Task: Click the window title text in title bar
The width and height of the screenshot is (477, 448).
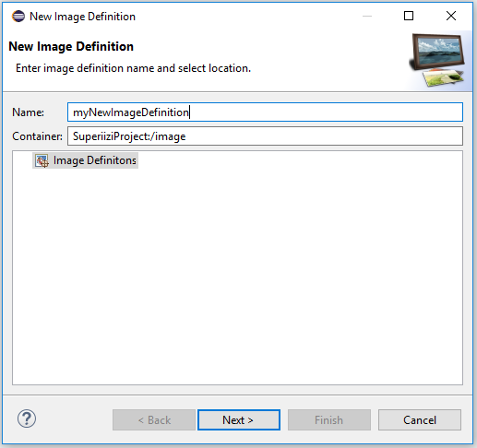Action: pyautogui.click(x=82, y=17)
